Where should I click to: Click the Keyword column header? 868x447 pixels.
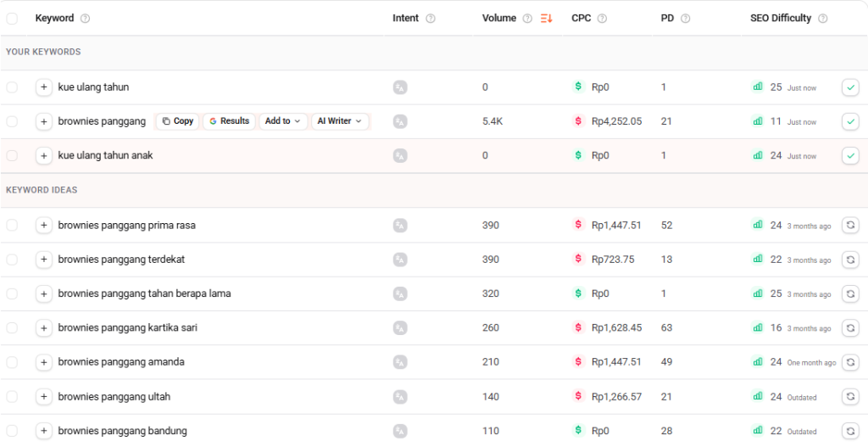click(x=54, y=19)
